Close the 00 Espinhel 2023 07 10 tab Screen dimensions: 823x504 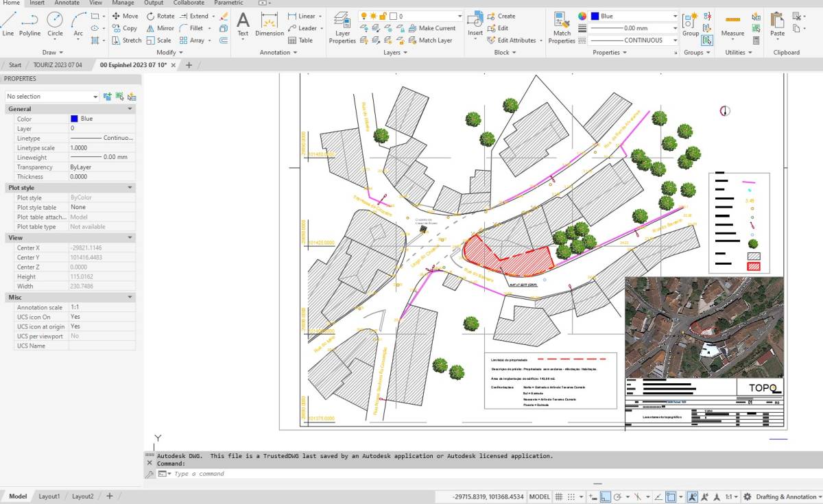174,65
